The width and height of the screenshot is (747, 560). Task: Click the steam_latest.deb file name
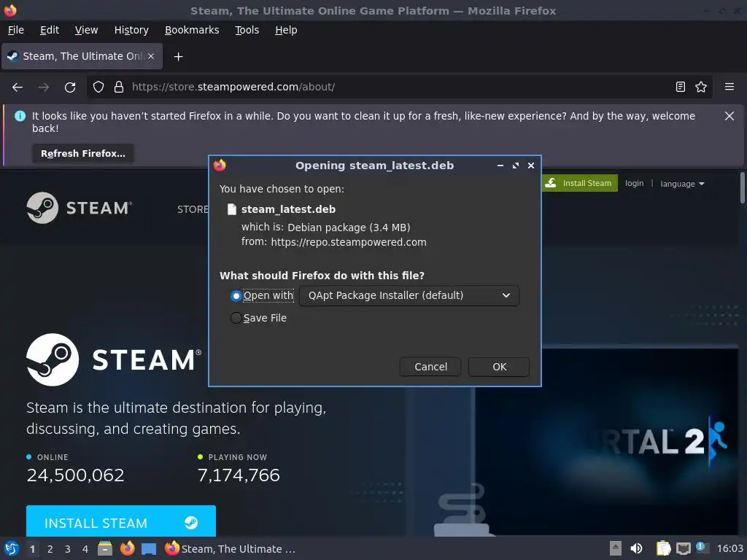288,209
